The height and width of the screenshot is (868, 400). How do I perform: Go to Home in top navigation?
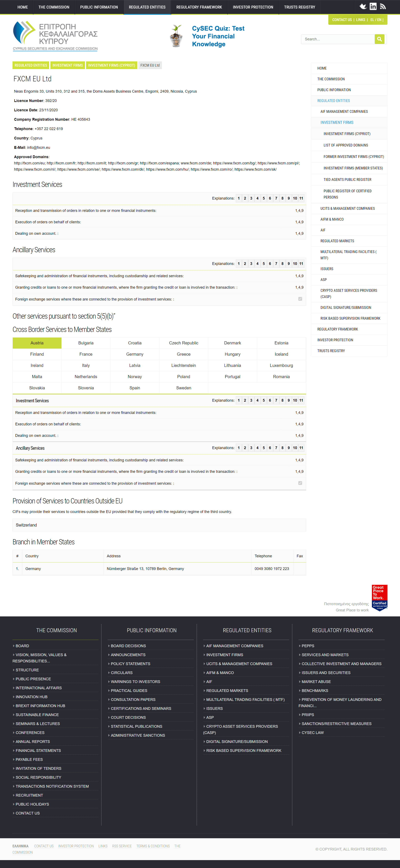22,7
